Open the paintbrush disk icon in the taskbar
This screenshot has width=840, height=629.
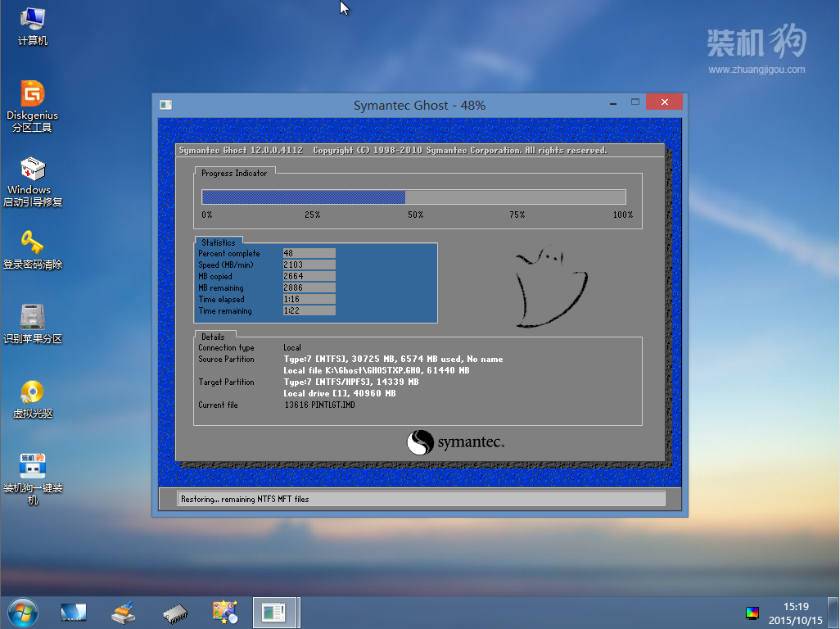(124, 612)
